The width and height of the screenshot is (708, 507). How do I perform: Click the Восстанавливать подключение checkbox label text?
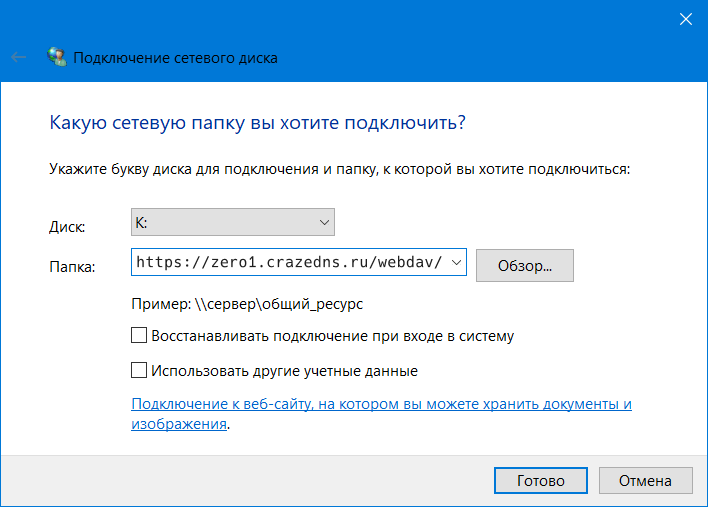(x=332, y=336)
